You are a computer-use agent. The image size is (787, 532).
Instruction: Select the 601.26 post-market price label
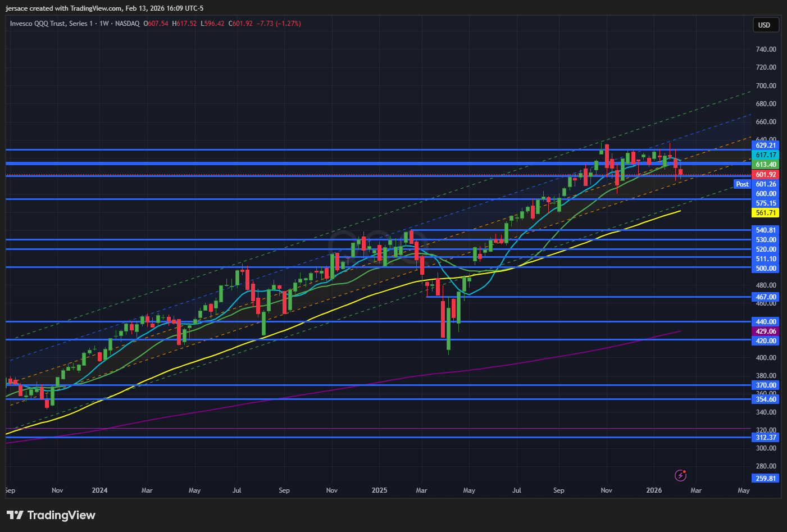click(x=766, y=184)
